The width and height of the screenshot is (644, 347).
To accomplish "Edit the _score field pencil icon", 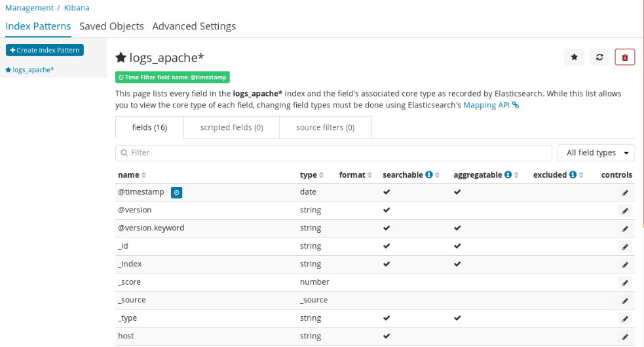I will click(x=625, y=283).
